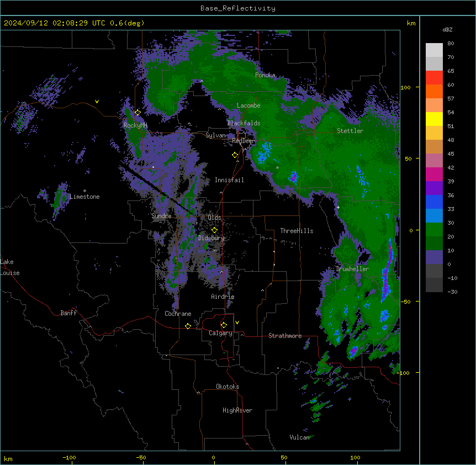Click the Airdrie city label
The image size is (476, 465).
click(223, 297)
